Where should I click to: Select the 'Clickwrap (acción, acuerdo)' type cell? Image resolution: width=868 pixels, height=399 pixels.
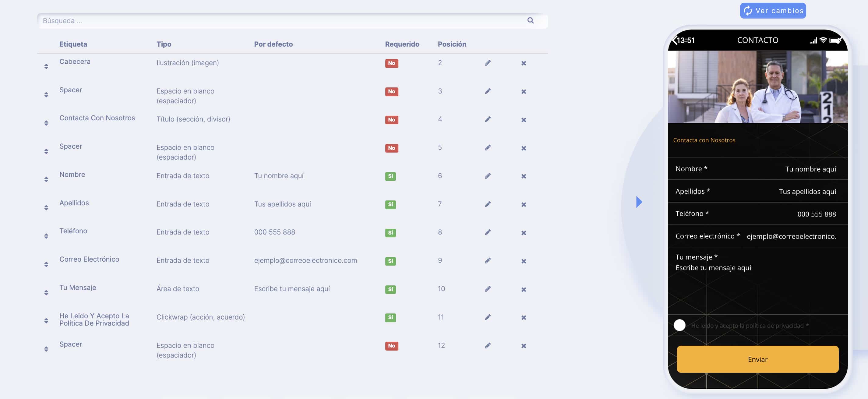coord(200,317)
